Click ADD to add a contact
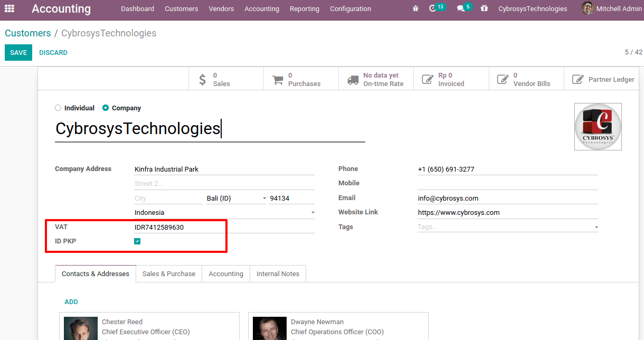The width and height of the screenshot is (644, 340). point(71,302)
